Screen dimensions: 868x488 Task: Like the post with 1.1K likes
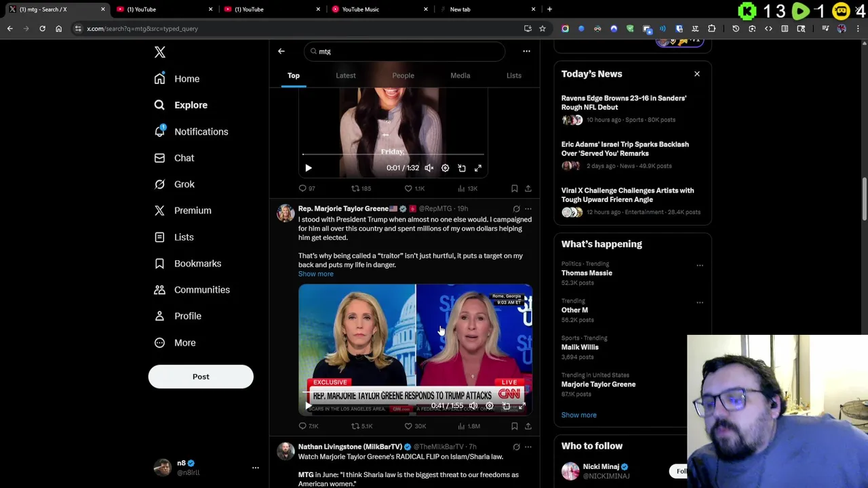point(414,188)
